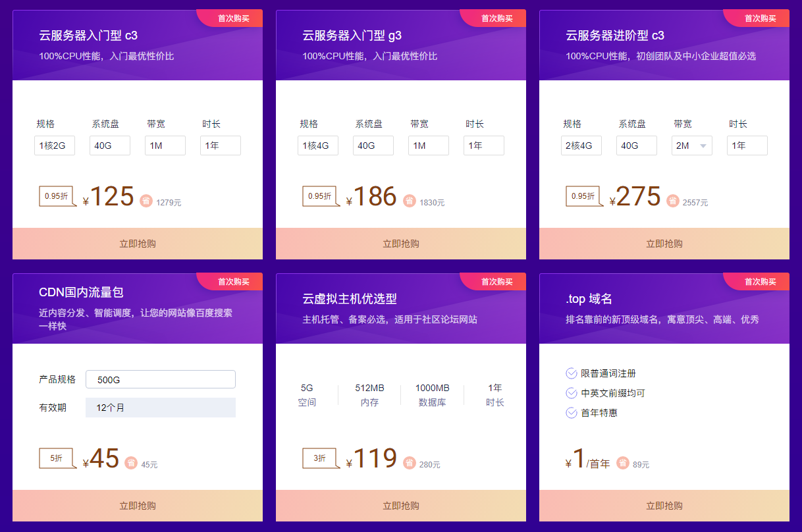The image size is (802, 532).
Task: Open the 500G 产品规格 selector
Action: [x=160, y=379]
